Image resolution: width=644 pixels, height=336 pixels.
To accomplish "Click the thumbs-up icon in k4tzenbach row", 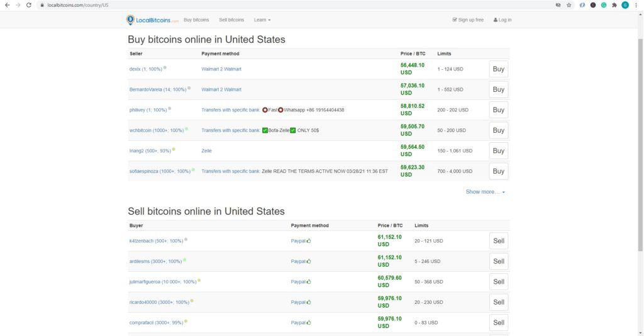I will [309, 241].
